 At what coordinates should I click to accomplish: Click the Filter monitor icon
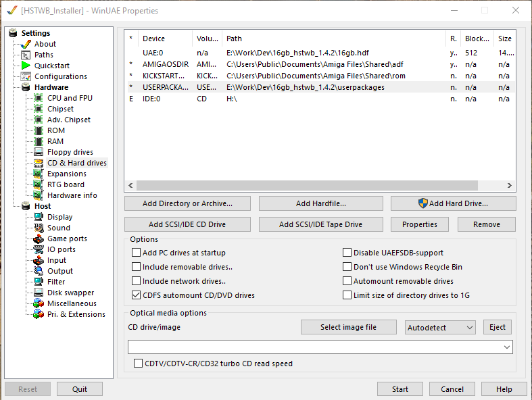[x=39, y=282]
